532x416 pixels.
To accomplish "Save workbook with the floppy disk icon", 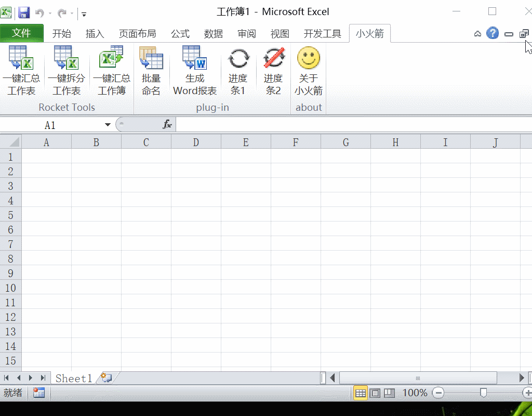I will click(x=24, y=13).
